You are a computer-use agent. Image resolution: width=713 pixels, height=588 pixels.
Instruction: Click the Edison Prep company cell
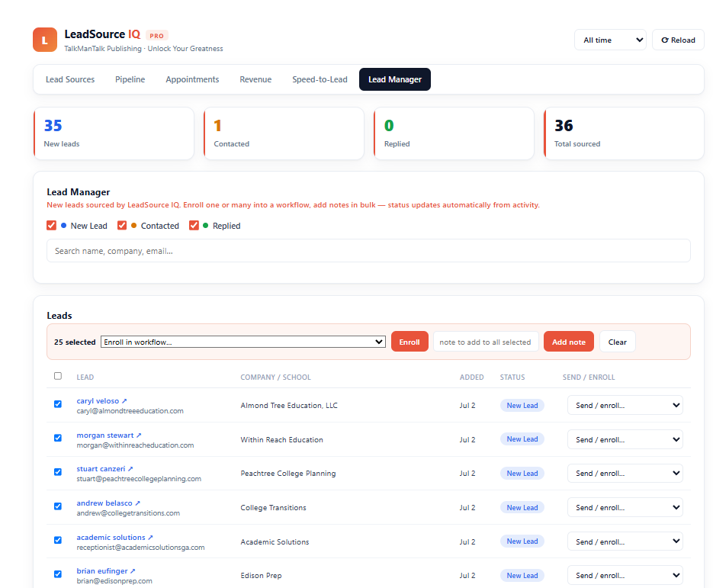coord(261,576)
